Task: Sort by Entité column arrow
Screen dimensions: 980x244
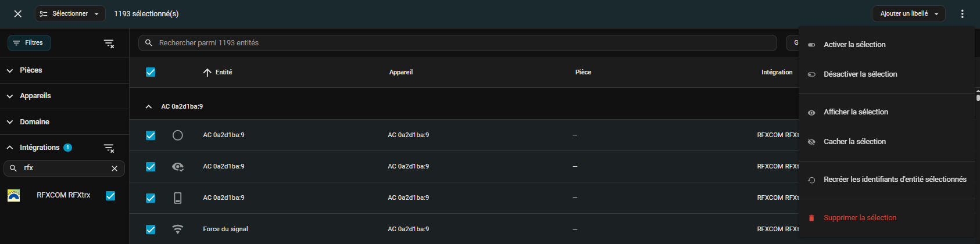Action: [x=208, y=73]
